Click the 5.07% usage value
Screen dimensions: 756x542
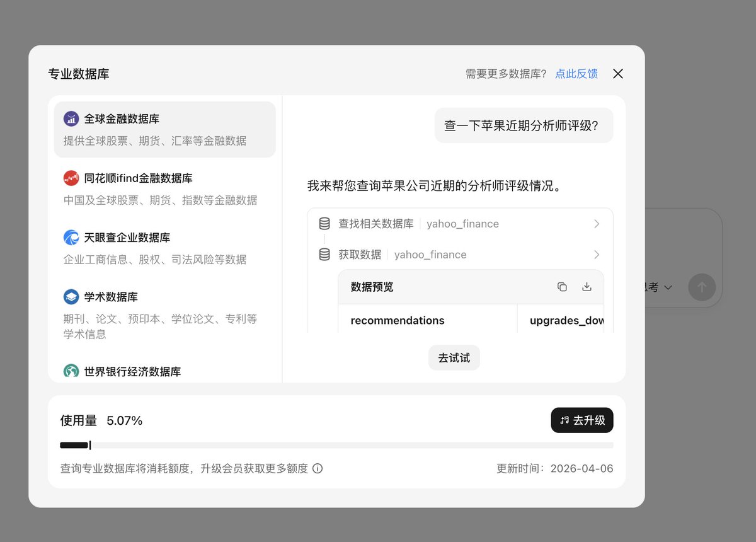point(125,420)
